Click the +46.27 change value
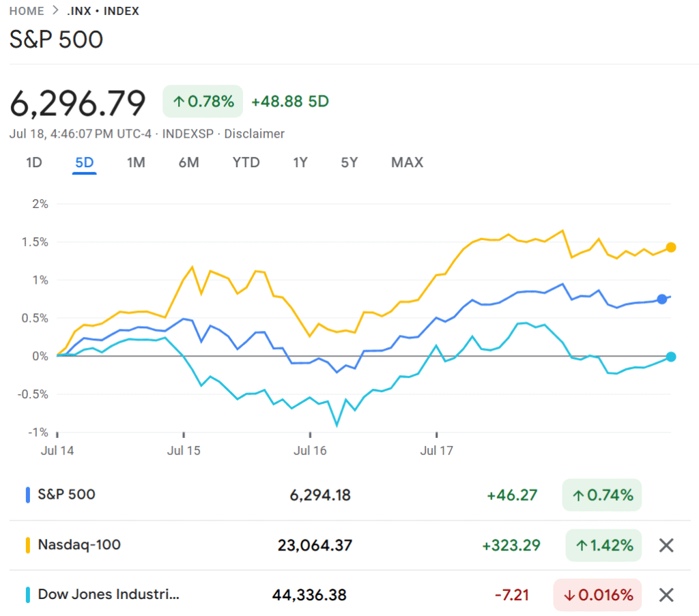This screenshot has width=699, height=616. pyautogui.click(x=512, y=495)
